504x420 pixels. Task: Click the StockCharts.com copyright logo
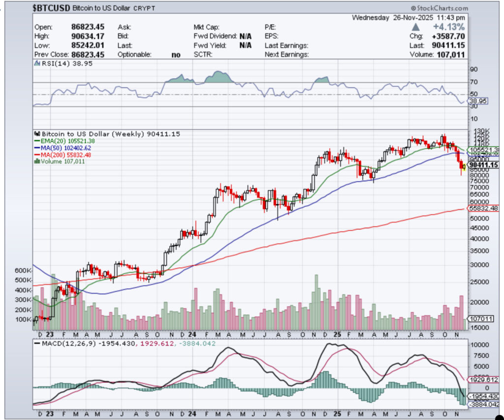440,8
